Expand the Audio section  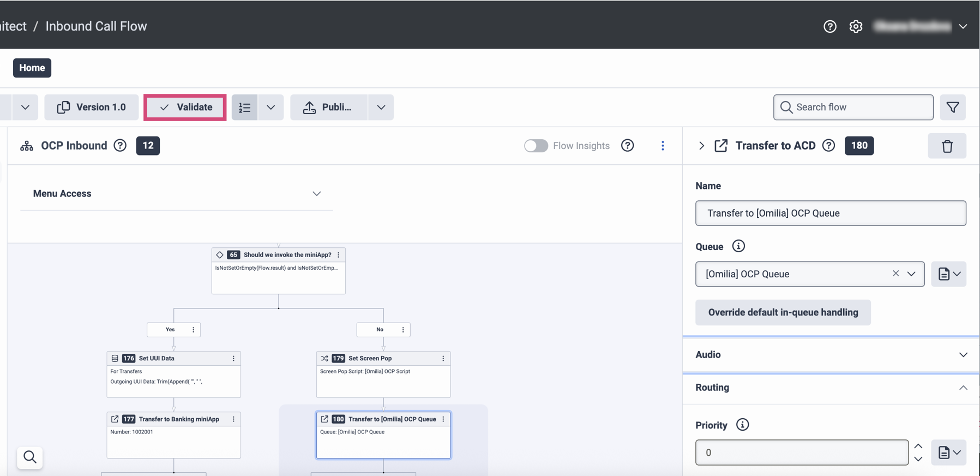pyautogui.click(x=963, y=355)
